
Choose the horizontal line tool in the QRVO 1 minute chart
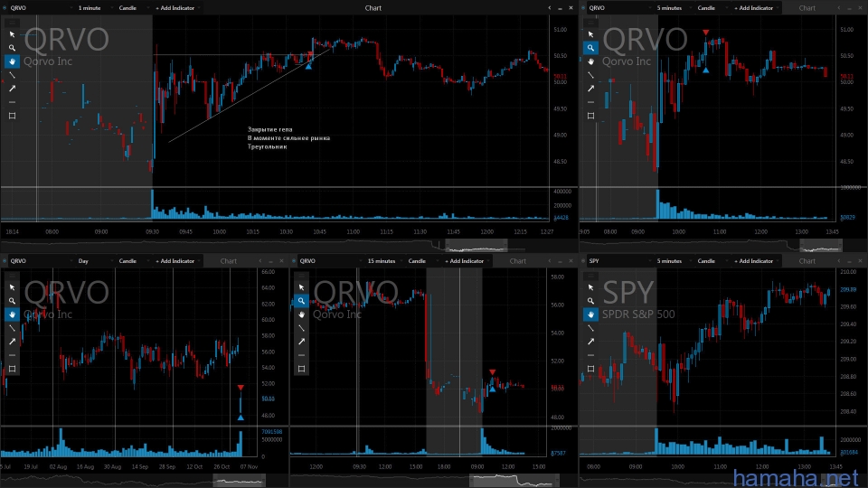tap(12, 102)
